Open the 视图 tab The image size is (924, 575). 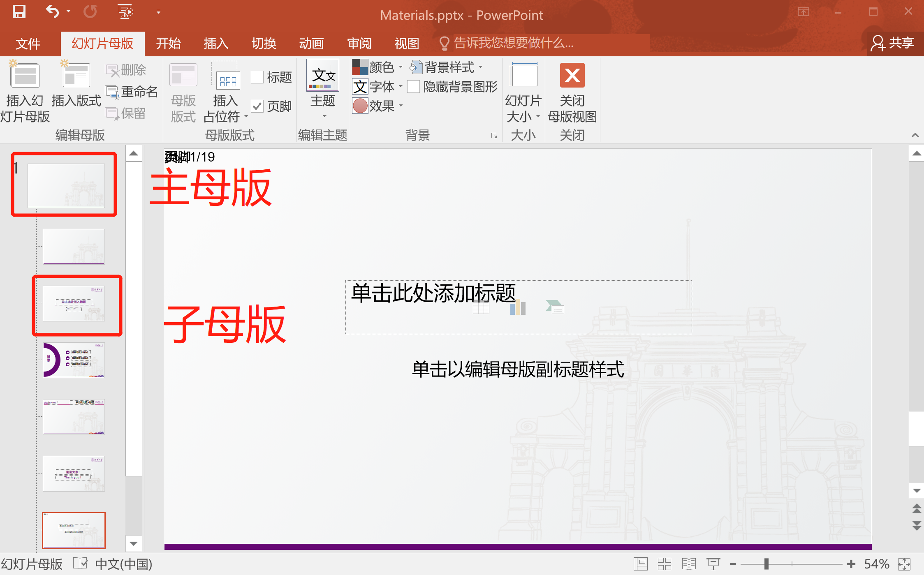(407, 43)
